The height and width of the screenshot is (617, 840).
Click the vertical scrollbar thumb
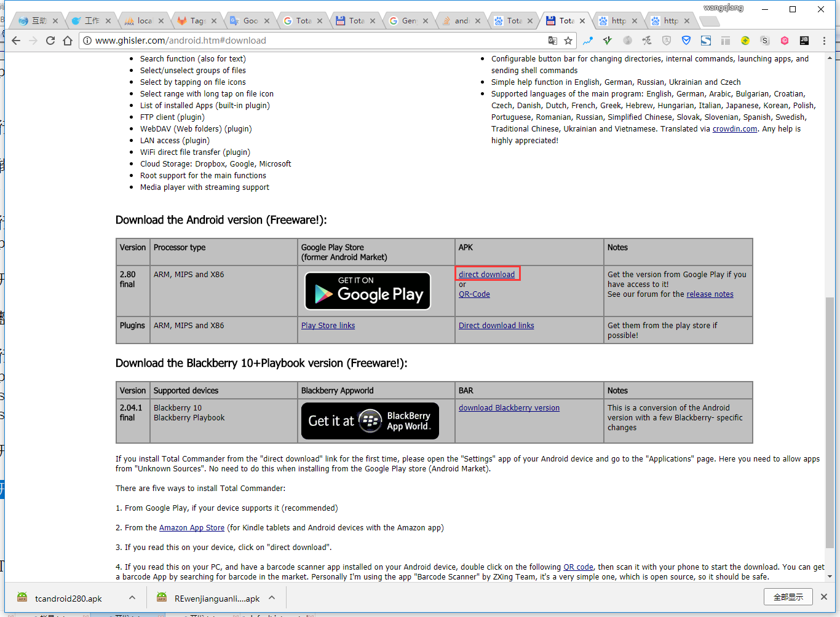click(830, 422)
